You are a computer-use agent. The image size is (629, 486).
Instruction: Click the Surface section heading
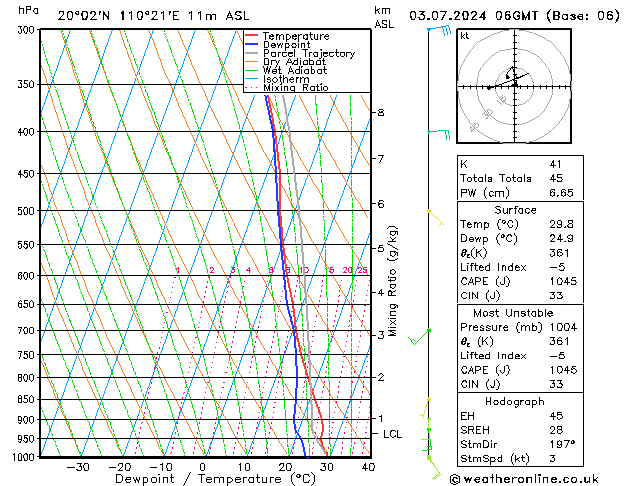515,210
